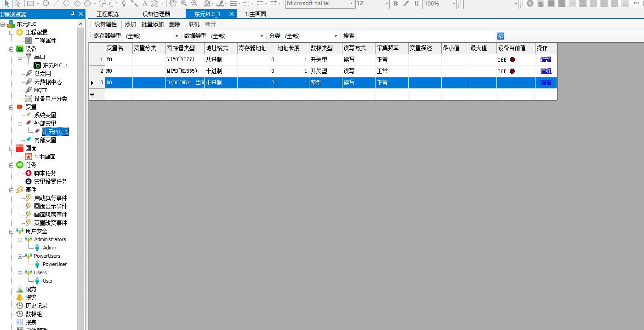
Task: Click 批量添加 button
Action: pyautogui.click(x=153, y=24)
